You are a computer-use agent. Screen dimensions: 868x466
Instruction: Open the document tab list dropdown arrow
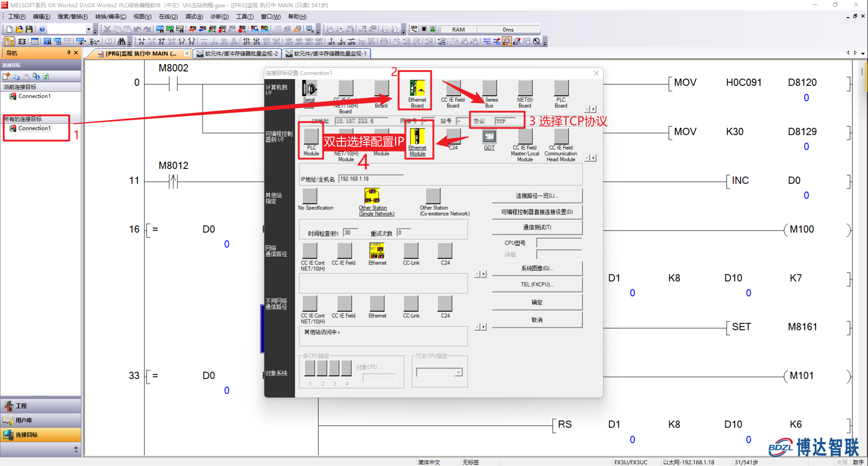(x=863, y=53)
